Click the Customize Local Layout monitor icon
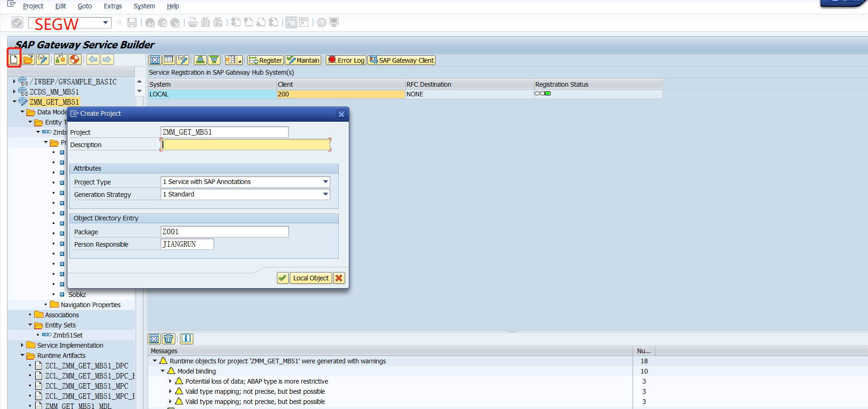The height and width of the screenshot is (409, 868). (x=334, y=23)
